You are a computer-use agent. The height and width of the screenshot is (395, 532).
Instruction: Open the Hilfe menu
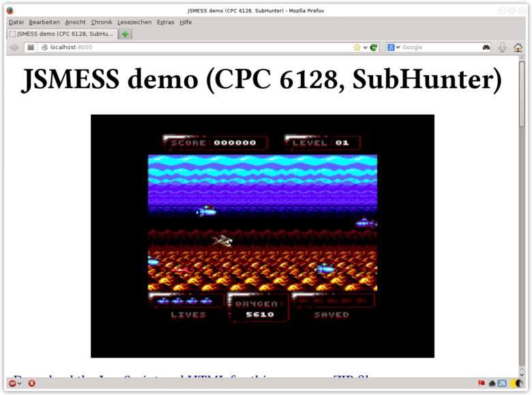[x=186, y=23]
